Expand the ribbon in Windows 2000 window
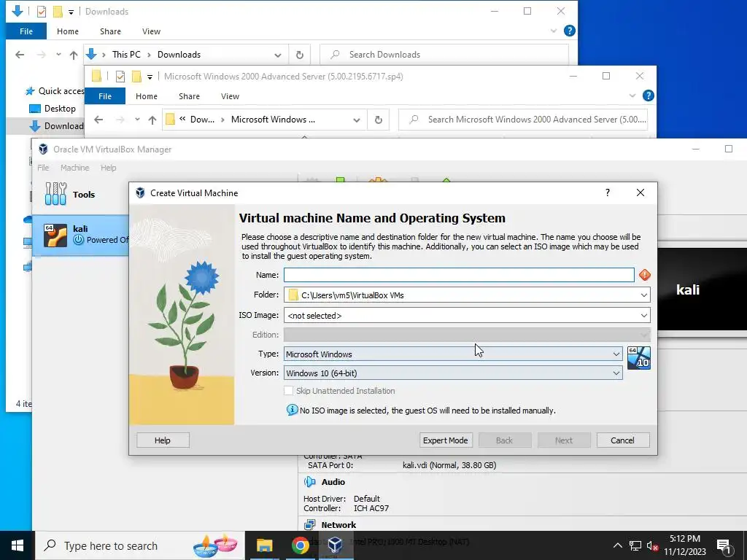Image resolution: width=747 pixels, height=560 pixels. click(632, 96)
